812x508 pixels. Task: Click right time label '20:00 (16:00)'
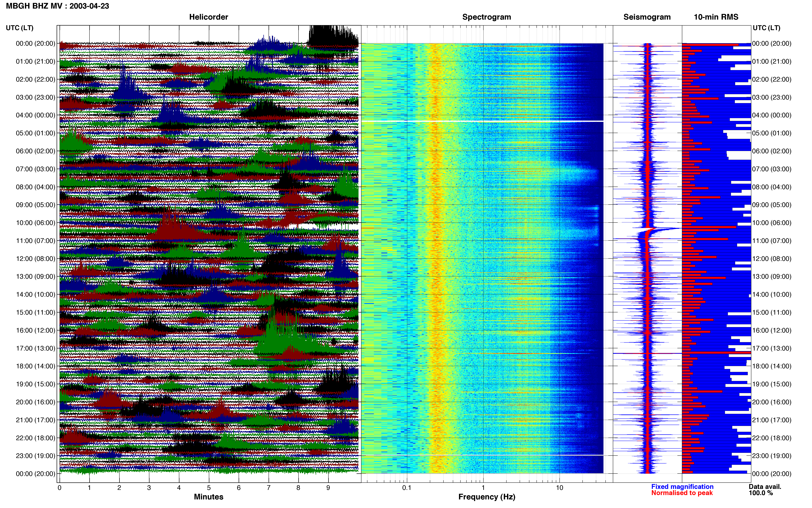pyautogui.click(x=772, y=402)
